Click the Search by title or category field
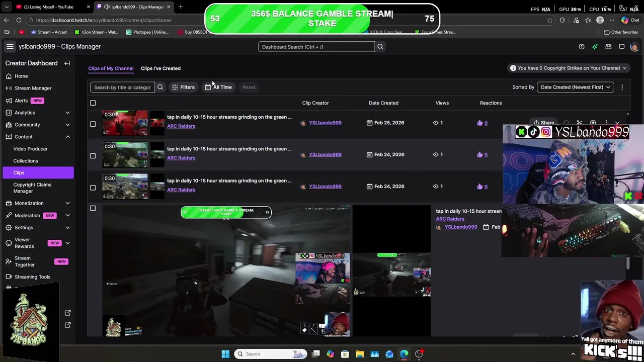This screenshot has height=362, width=644. click(x=122, y=87)
